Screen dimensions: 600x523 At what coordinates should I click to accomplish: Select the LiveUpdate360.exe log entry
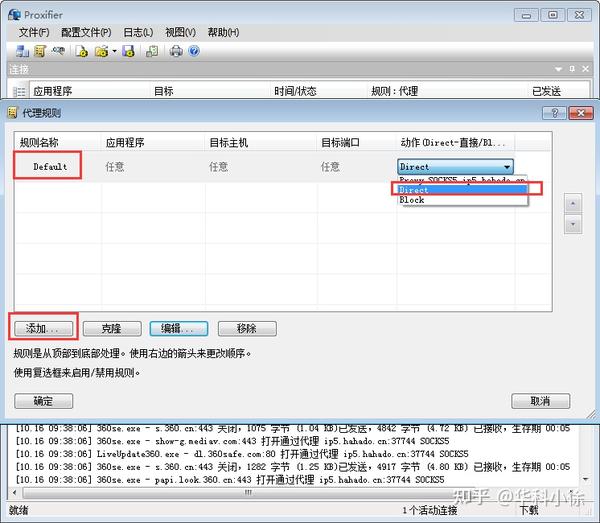tap(242, 454)
